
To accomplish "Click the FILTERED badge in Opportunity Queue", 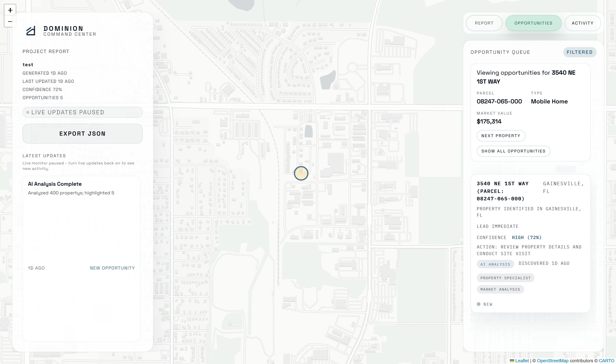I will (579, 52).
